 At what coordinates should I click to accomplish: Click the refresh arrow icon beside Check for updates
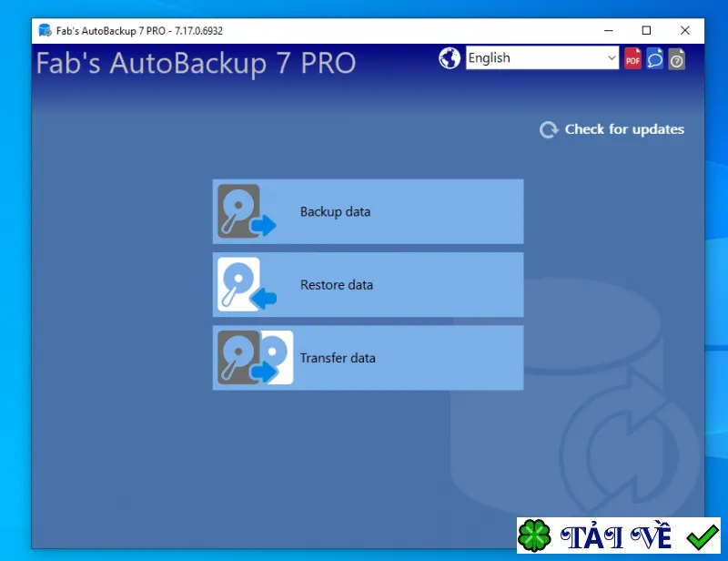coord(549,129)
